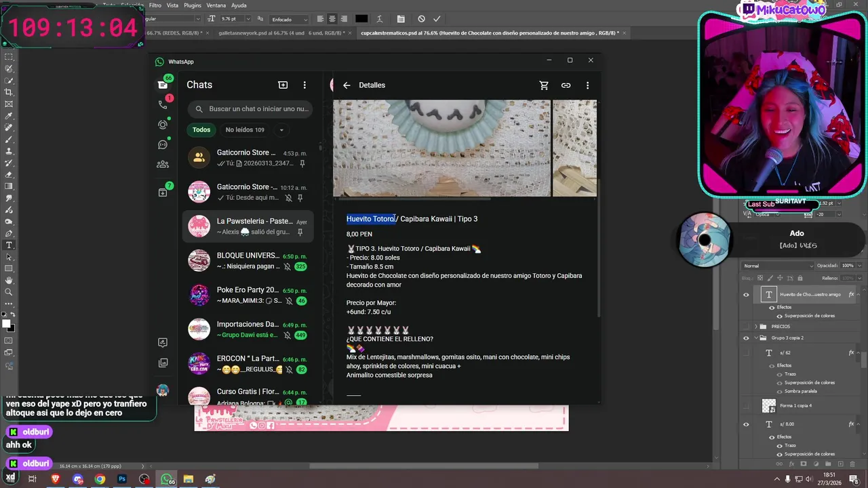This screenshot has width=868, height=488.
Task: Show the Forma 1 copia 4 layer
Action: click(746, 405)
